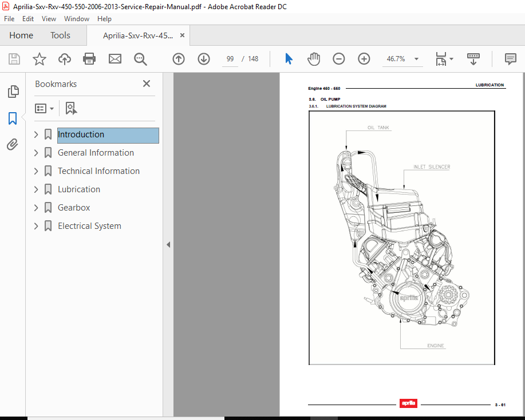Image resolution: width=525 pixels, height=420 pixels.
Task: Go to previous page with up arrow
Action: (179, 59)
